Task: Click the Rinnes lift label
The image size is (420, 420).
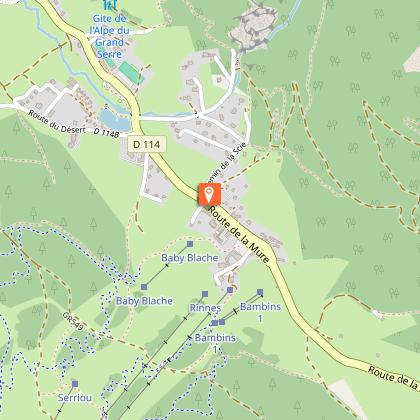Action: 205,308
